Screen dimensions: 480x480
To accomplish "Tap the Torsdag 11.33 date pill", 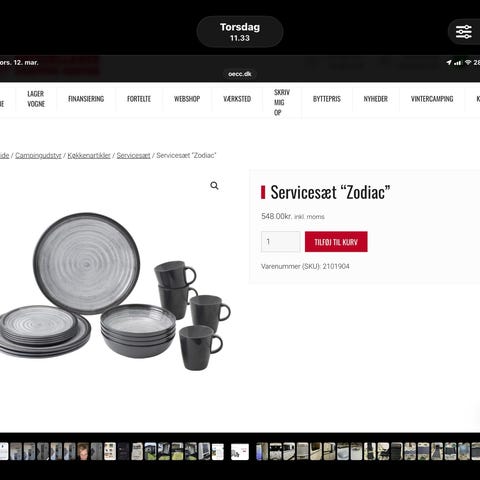I will click(x=240, y=32).
